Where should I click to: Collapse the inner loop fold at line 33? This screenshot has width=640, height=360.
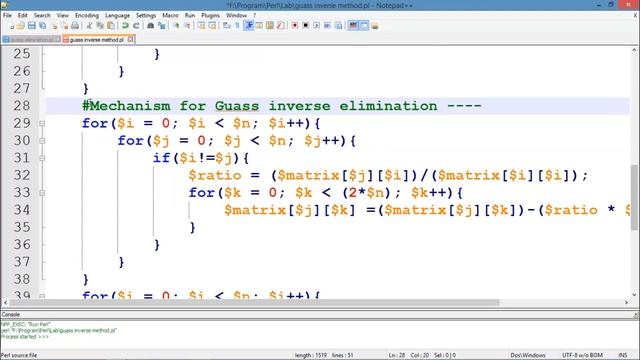coord(42,193)
